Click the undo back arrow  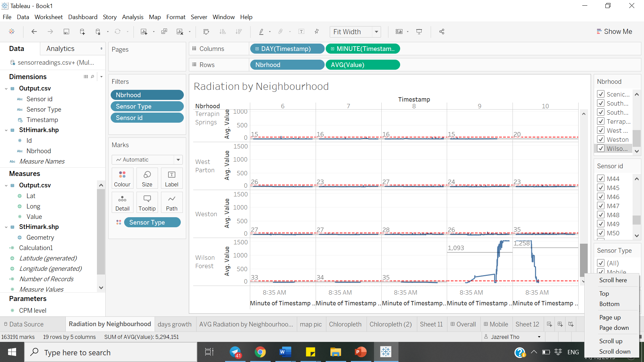(34, 32)
